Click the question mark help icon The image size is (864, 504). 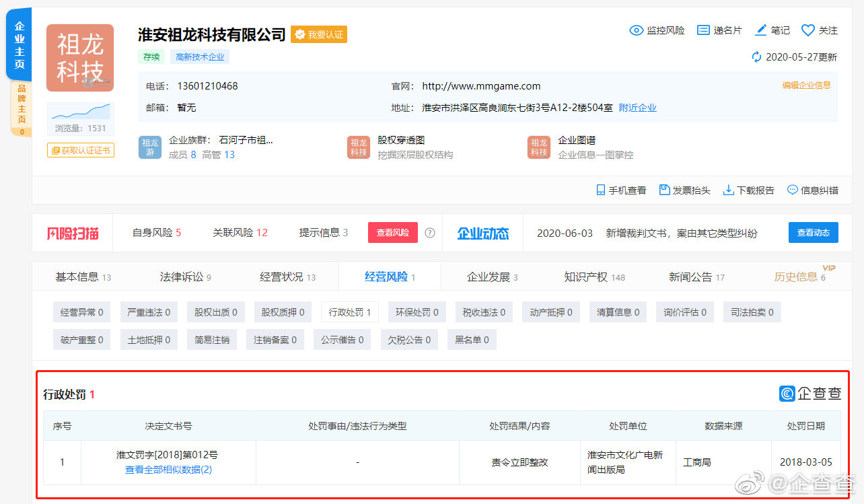pos(430,233)
